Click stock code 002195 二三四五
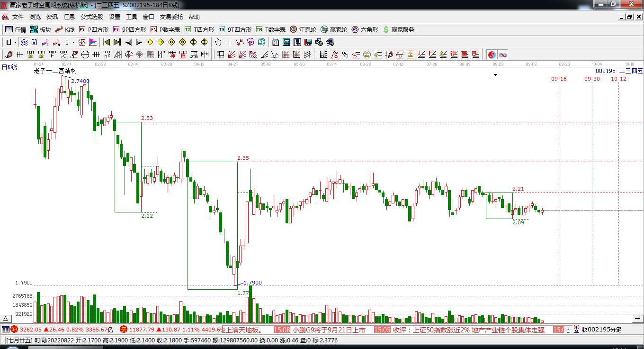Screen dimensions: 644x349 [x=619, y=71]
